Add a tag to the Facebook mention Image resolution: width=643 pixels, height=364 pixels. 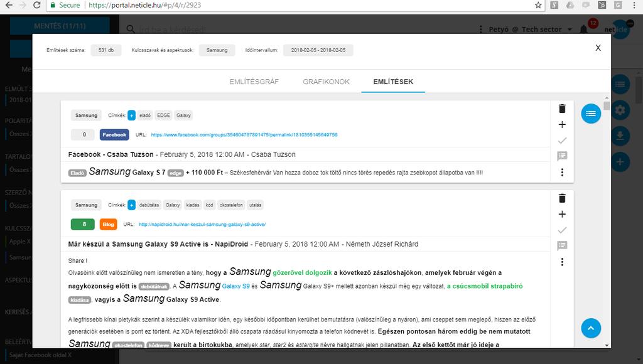click(131, 115)
